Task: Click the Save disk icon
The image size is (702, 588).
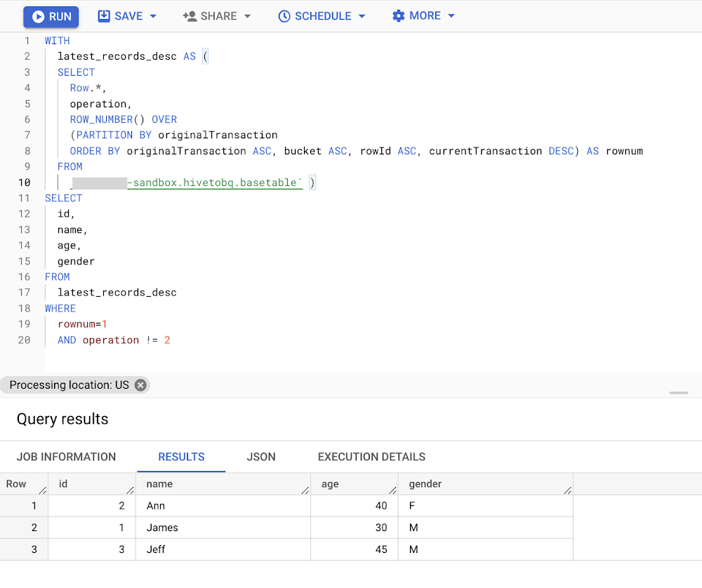Action: (104, 16)
